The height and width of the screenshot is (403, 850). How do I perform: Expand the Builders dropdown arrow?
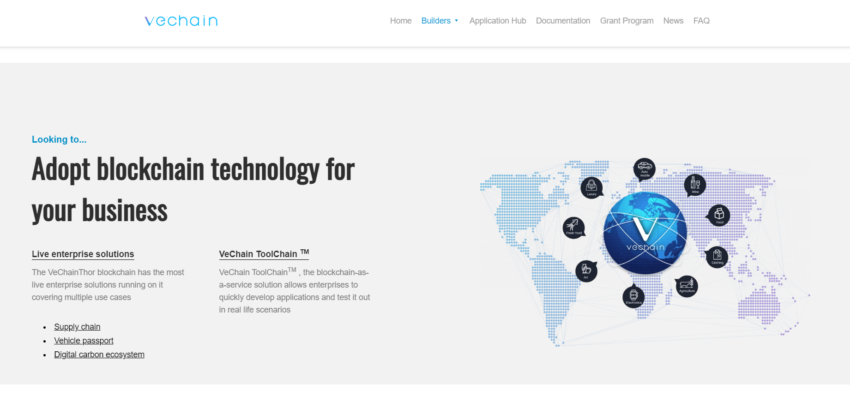pos(456,21)
